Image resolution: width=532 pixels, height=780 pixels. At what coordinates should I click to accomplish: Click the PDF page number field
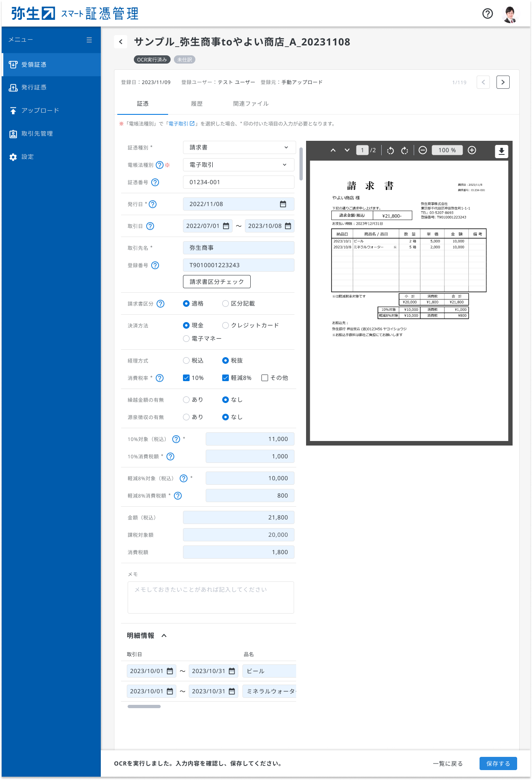coord(362,150)
